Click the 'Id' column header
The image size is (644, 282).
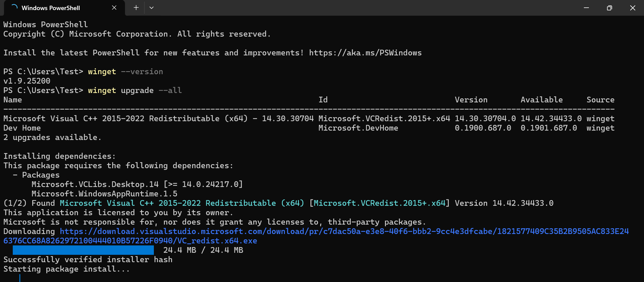323,100
